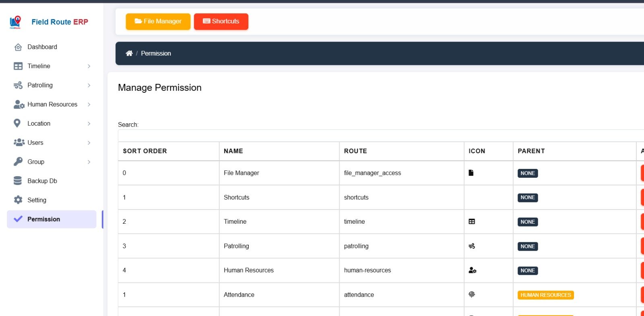Expand the Timeline sidebar submenu chevron

tap(89, 66)
